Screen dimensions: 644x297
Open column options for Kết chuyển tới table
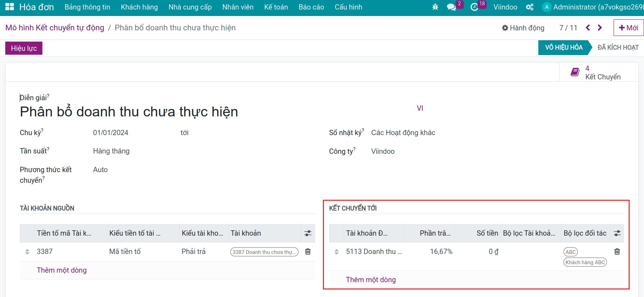coord(617,233)
